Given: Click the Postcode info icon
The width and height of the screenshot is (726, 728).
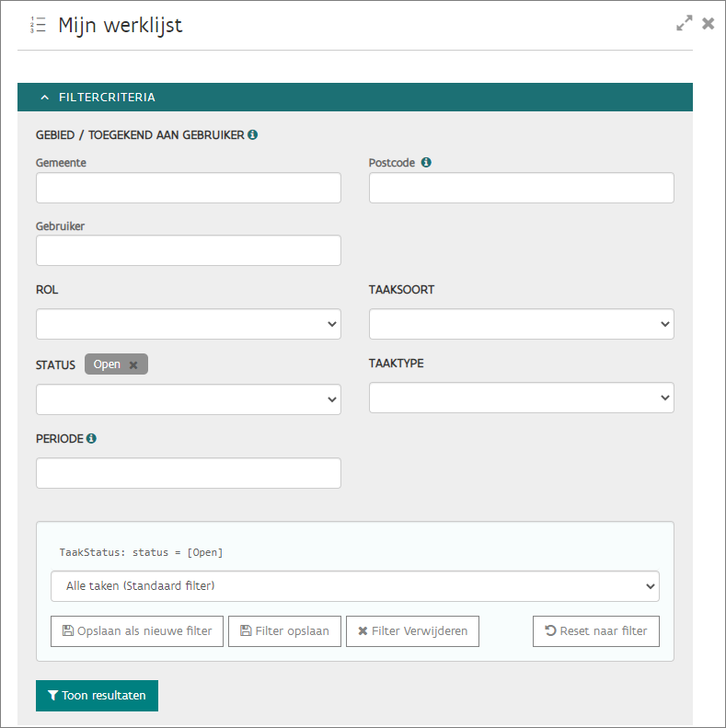Looking at the screenshot, I should click(426, 162).
